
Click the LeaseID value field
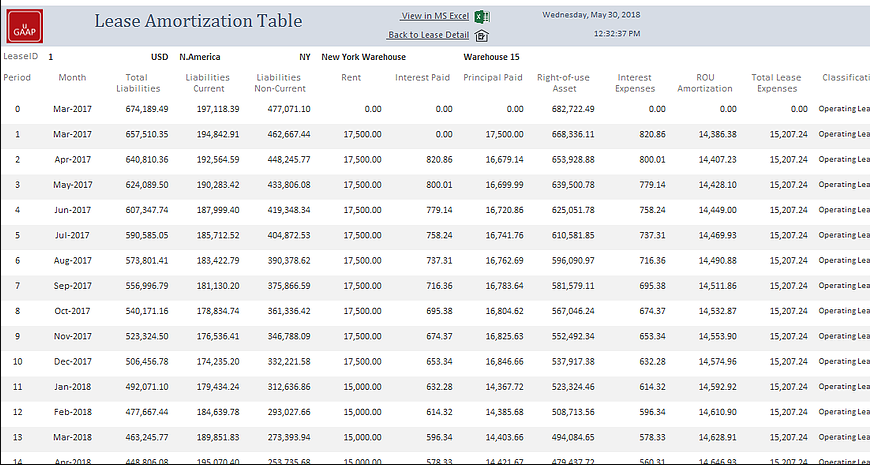(51, 57)
